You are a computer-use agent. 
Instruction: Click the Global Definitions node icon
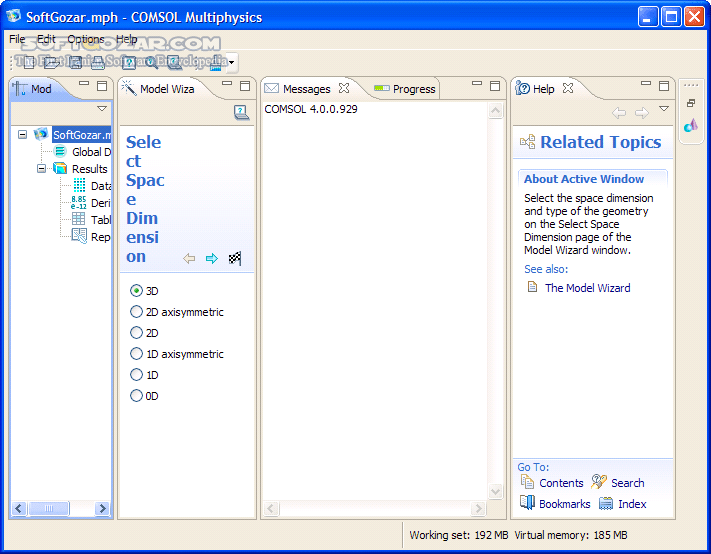[x=60, y=152]
